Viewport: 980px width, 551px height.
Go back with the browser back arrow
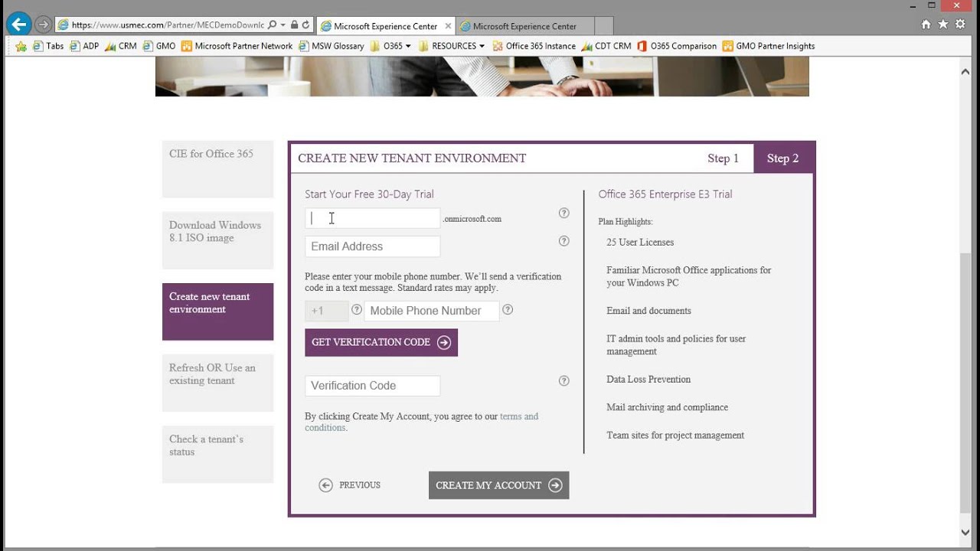pos(18,24)
